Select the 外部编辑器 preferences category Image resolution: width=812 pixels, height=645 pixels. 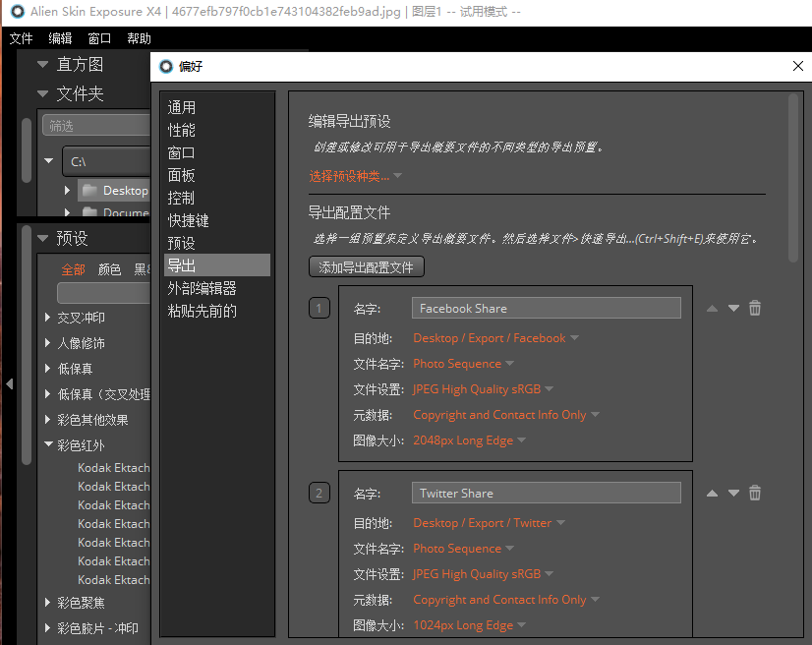pyautogui.click(x=202, y=288)
